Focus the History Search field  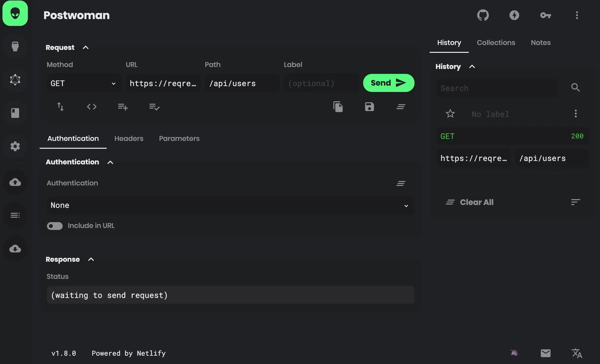497,88
